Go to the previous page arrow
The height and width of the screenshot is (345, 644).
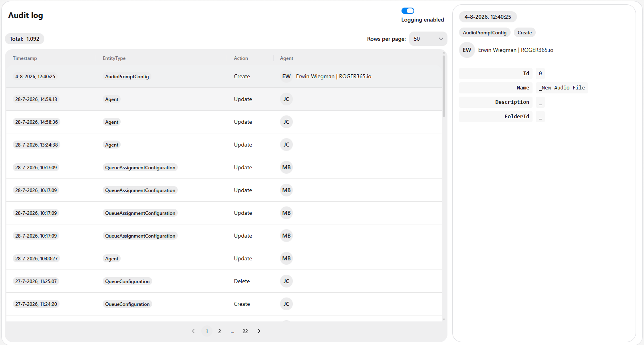click(193, 331)
